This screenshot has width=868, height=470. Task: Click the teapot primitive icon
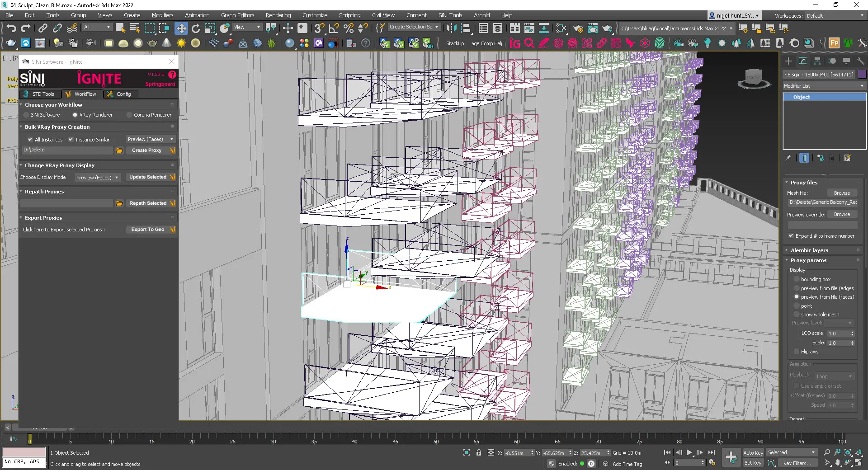[x=152, y=43]
